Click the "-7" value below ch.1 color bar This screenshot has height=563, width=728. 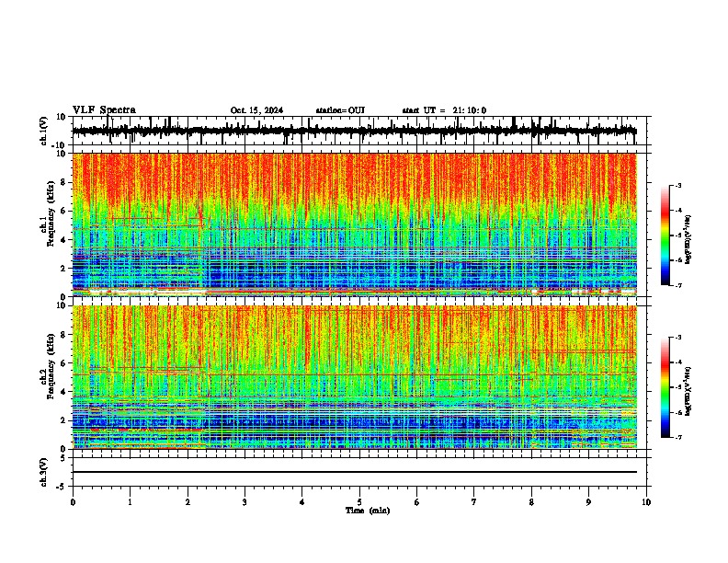(678, 285)
